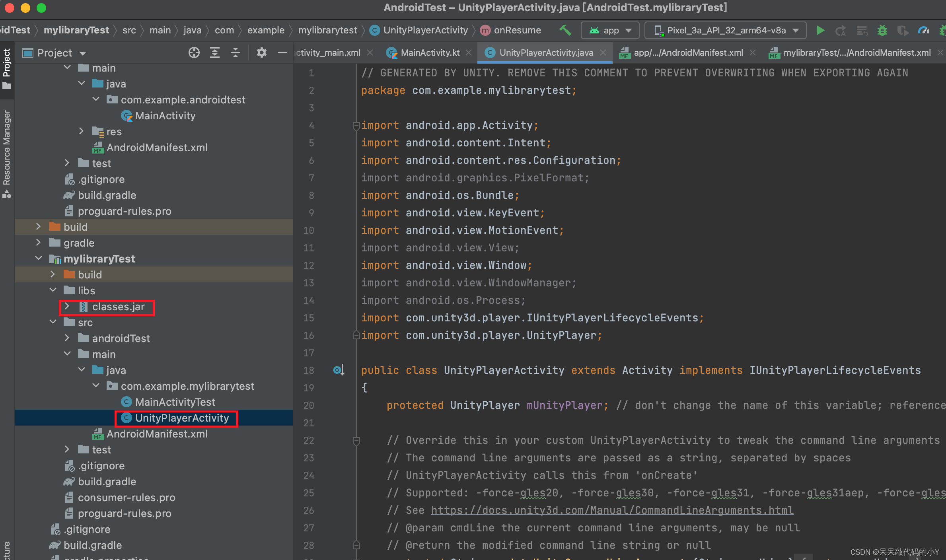Switch to app AndroidManifest.xml tab
Screen dimensions: 946x560
pyautogui.click(x=688, y=53)
